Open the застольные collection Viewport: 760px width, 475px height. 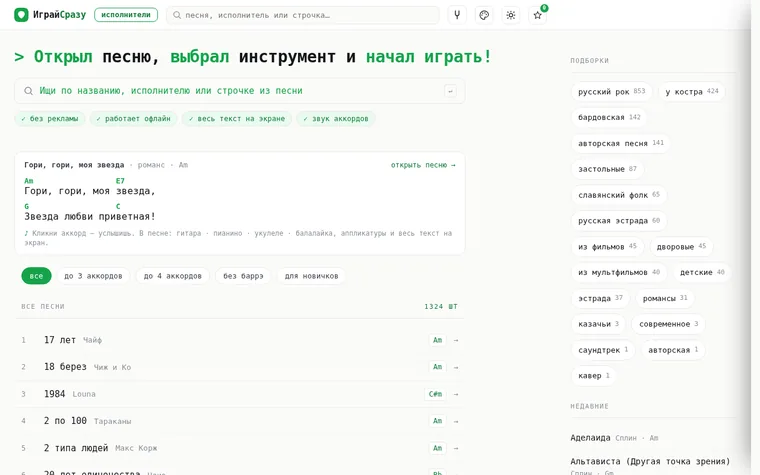point(607,169)
